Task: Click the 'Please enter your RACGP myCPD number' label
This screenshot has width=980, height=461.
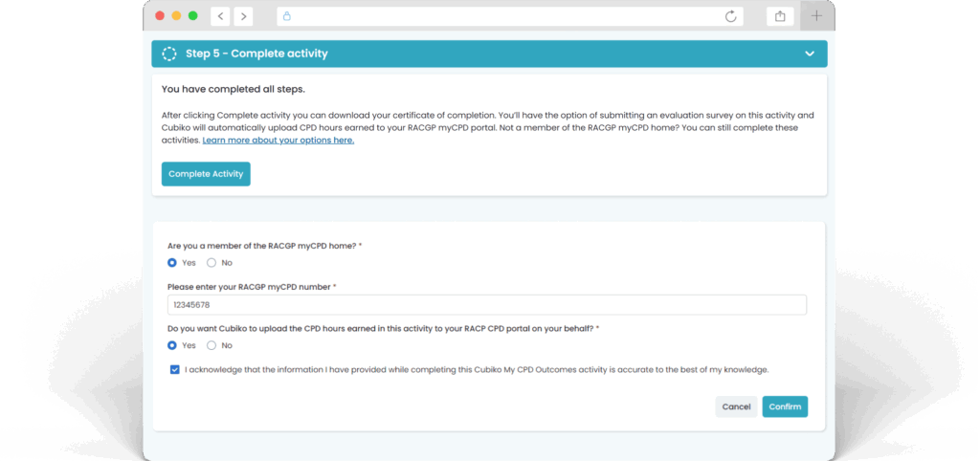Action: coord(252,287)
